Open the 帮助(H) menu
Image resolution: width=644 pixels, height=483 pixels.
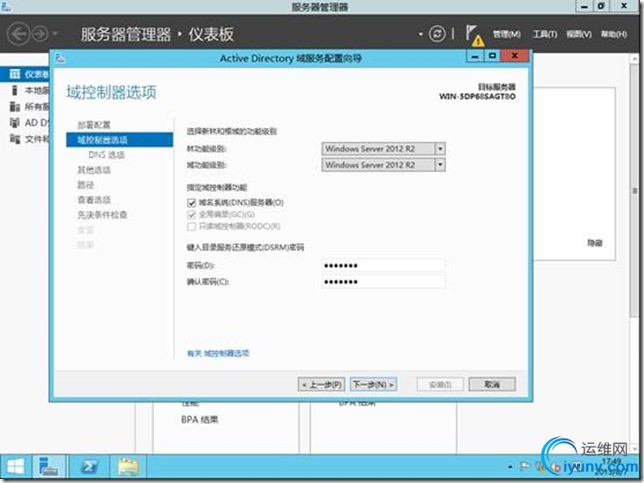(x=614, y=34)
